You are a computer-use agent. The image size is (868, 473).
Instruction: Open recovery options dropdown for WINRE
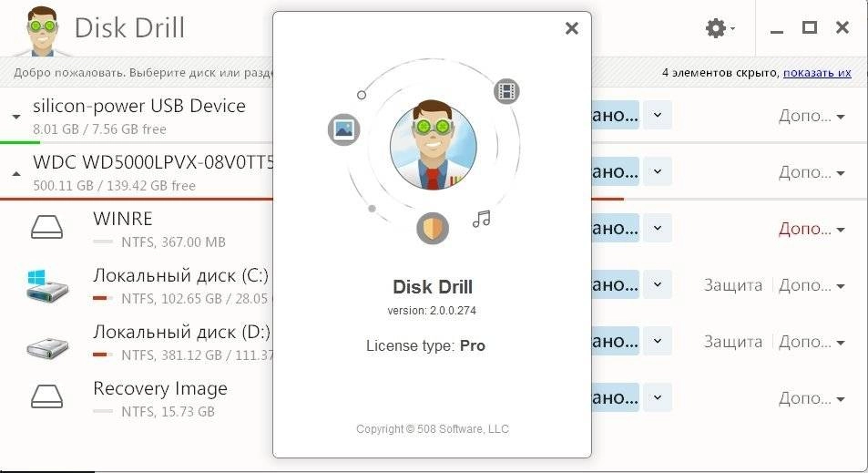[x=658, y=228]
